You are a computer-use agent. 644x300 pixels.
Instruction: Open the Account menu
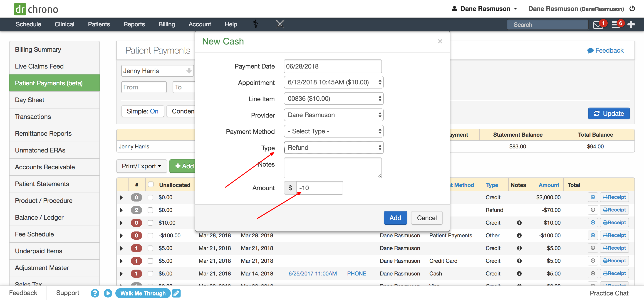coord(200,24)
